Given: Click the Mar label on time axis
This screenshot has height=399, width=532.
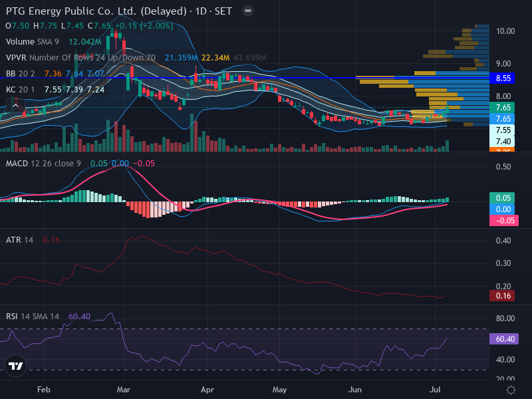Looking at the screenshot, I should [x=124, y=390].
